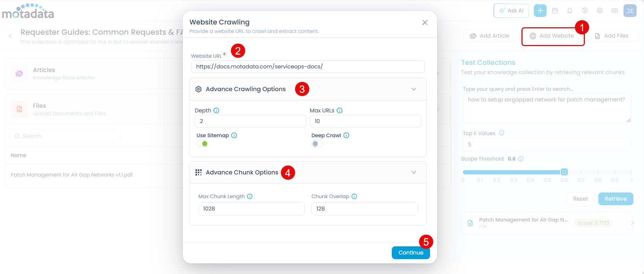This screenshot has height=274, width=644.
Task: Click the Files document icon
Action: pyautogui.click(x=19, y=109)
